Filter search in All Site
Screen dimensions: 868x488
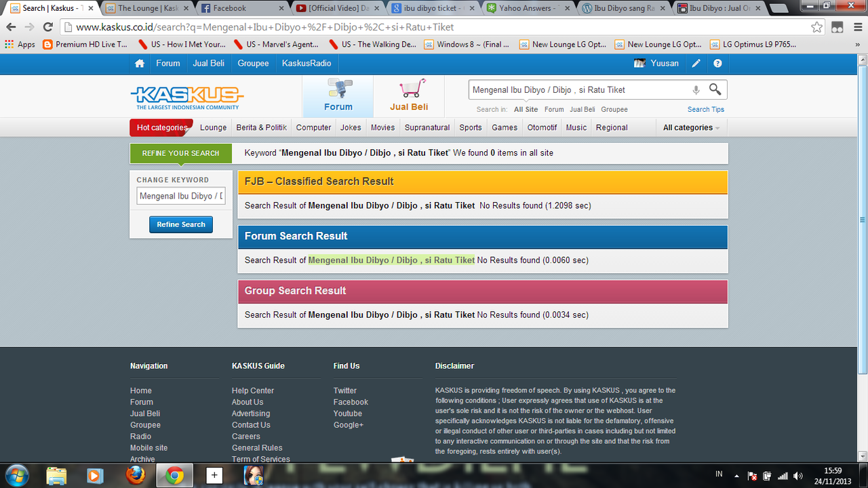point(526,109)
